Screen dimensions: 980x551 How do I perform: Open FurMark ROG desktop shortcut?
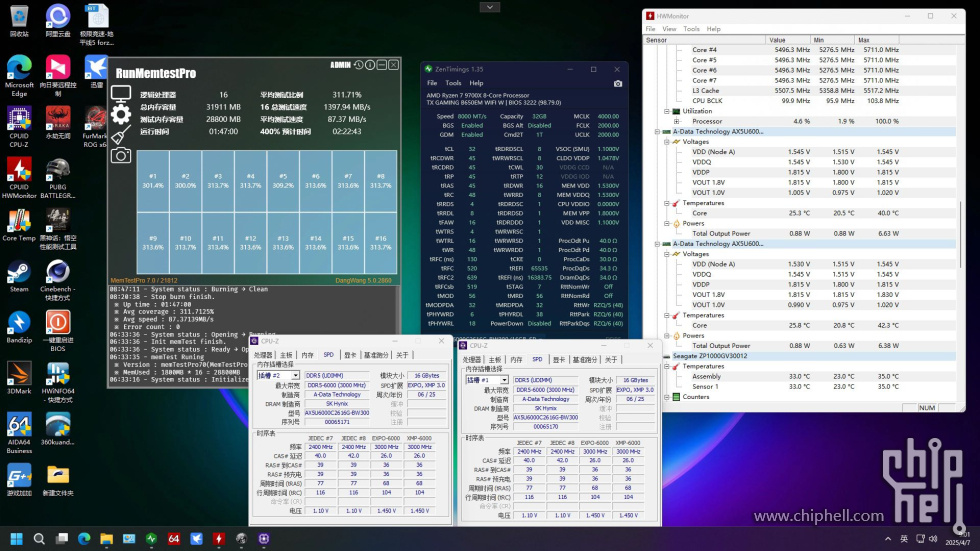point(95,127)
